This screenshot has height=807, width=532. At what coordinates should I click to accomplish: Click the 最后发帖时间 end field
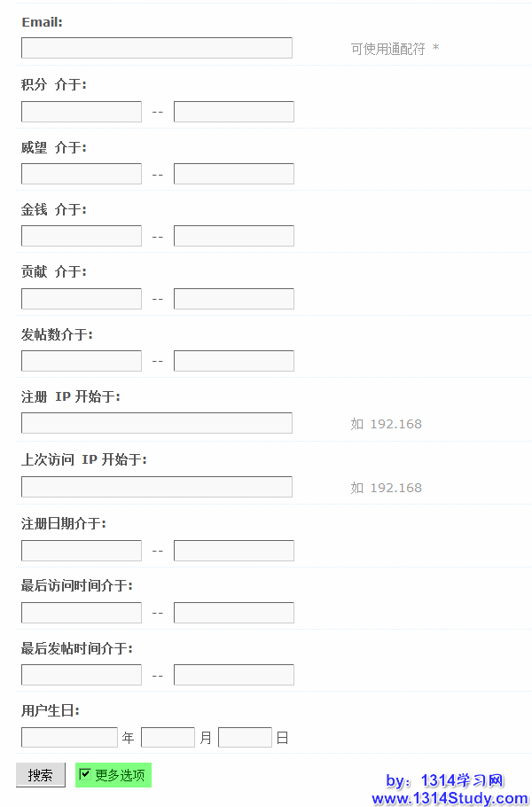click(x=234, y=675)
